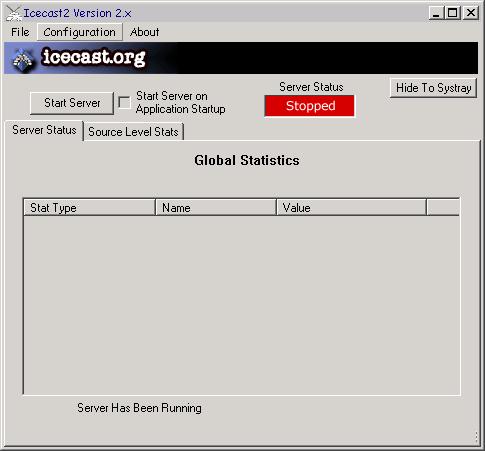The image size is (485, 451).
Task: Click the red Stopped status indicator
Action: pos(310,106)
